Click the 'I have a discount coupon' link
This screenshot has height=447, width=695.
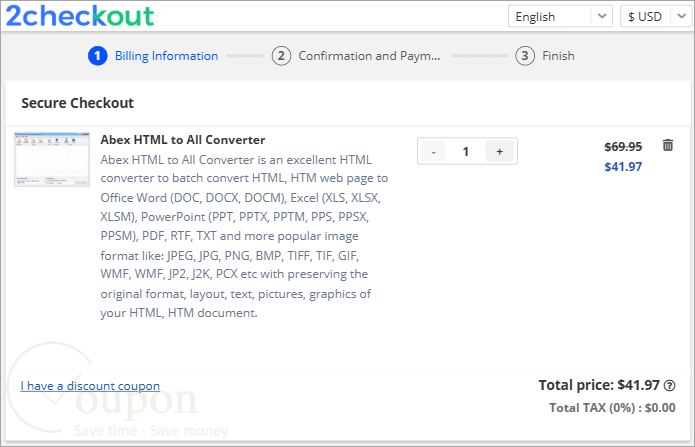tap(90, 386)
